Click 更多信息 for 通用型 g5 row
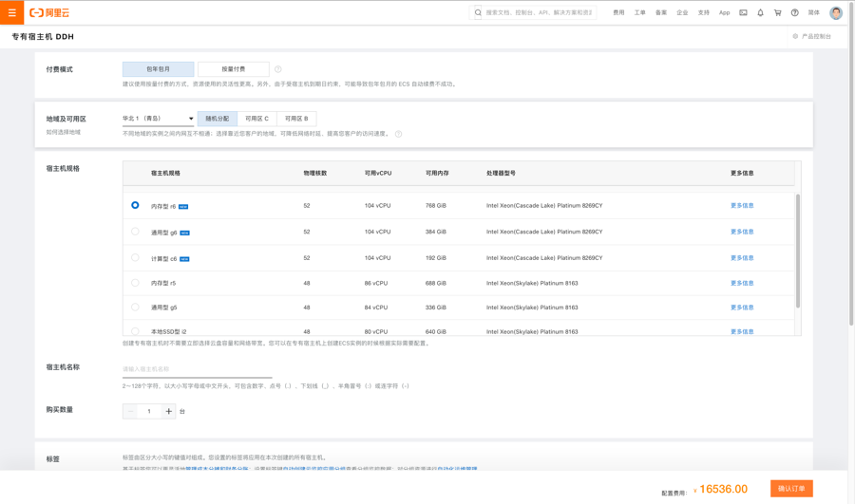The height and width of the screenshot is (504, 855). coord(742,308)
